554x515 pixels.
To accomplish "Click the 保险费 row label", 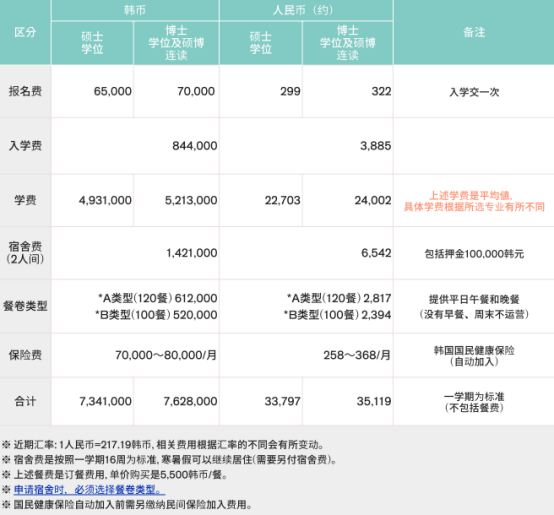I will point(25,355).
